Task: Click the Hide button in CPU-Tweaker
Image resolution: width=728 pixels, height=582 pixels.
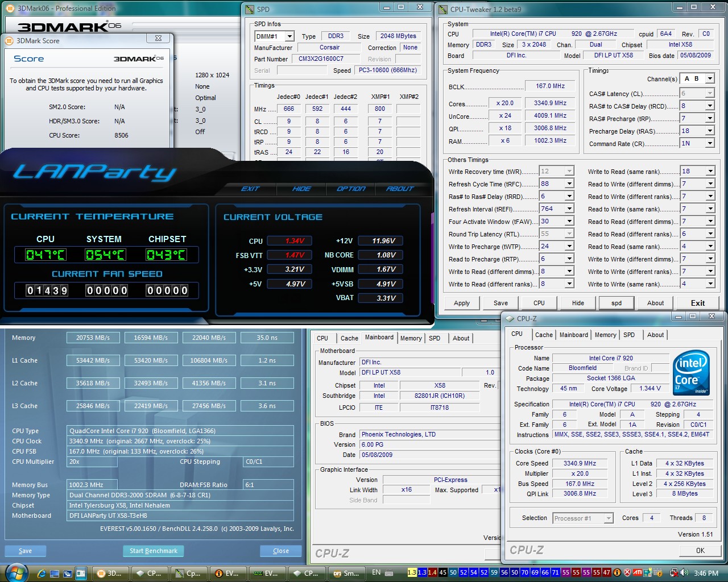Action: click(x=578, y=303)
